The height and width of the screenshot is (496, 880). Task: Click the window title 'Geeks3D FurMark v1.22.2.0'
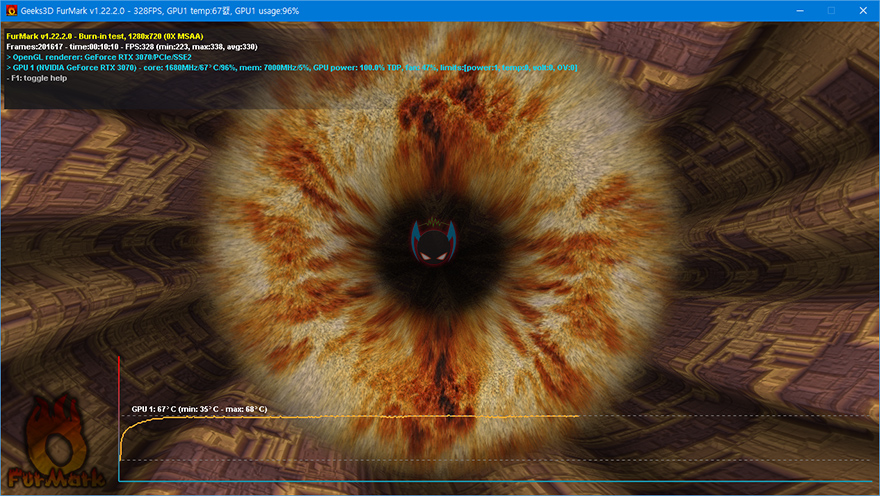[72, 11]
